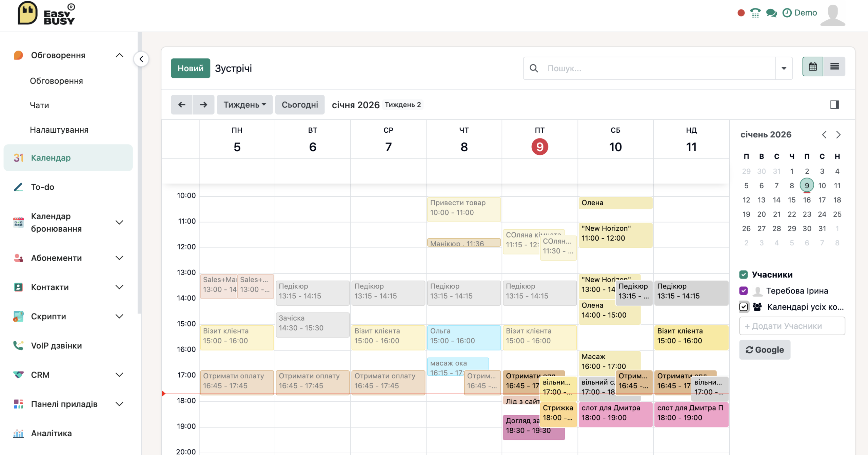Expand the Скрипти chevron

pyautogui.click(x=119, y=316)
